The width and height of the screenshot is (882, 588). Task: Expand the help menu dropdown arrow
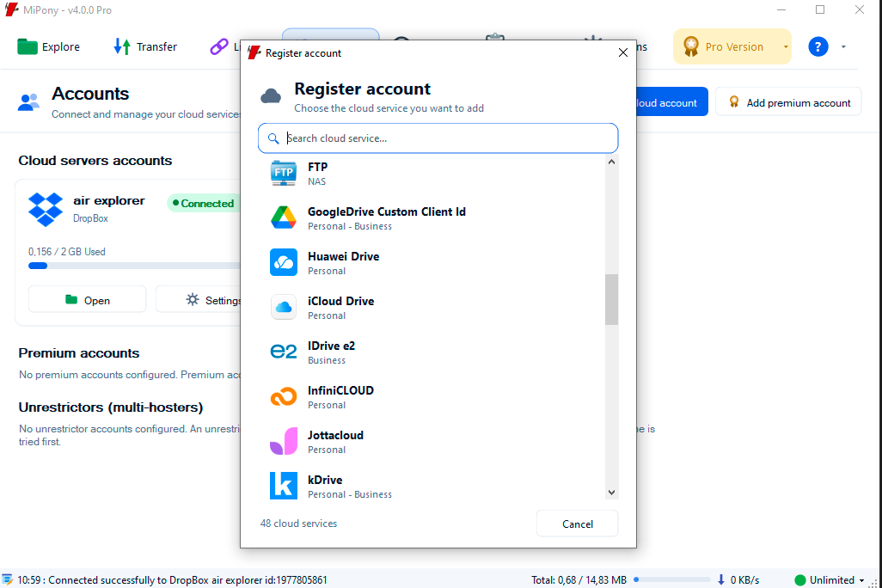[843, 46]
